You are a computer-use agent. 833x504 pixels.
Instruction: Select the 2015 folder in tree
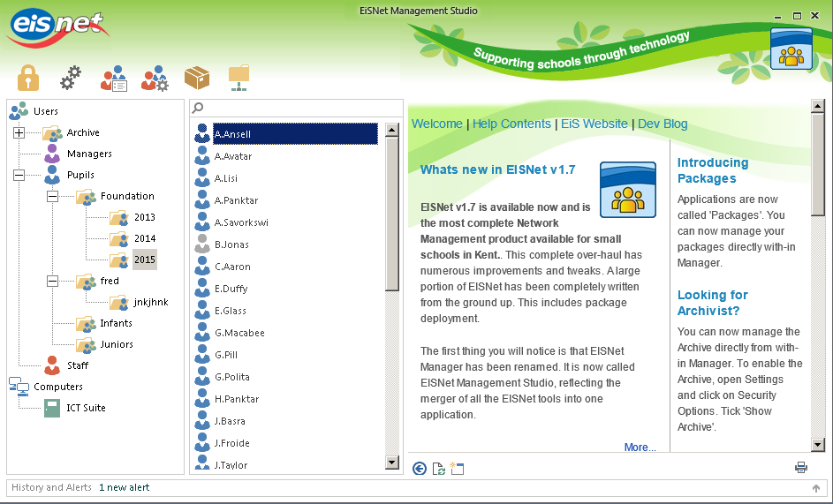(145, 260)
